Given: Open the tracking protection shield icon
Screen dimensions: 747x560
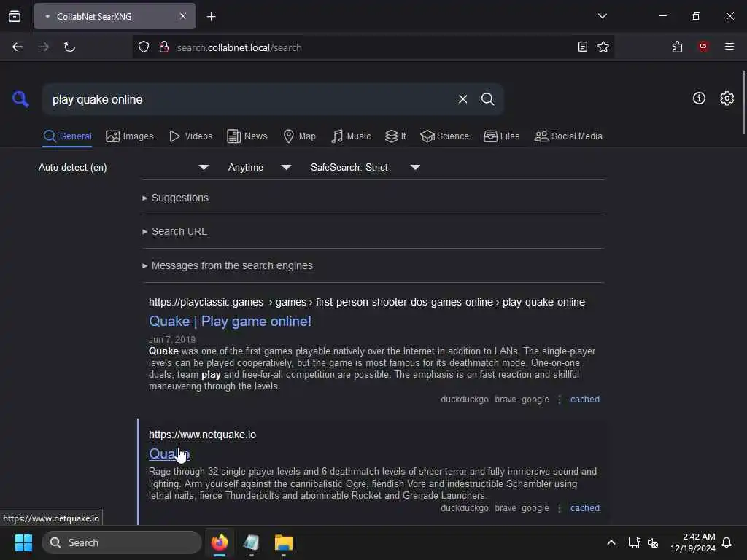Looking at the screenshot, I should 144,47.
